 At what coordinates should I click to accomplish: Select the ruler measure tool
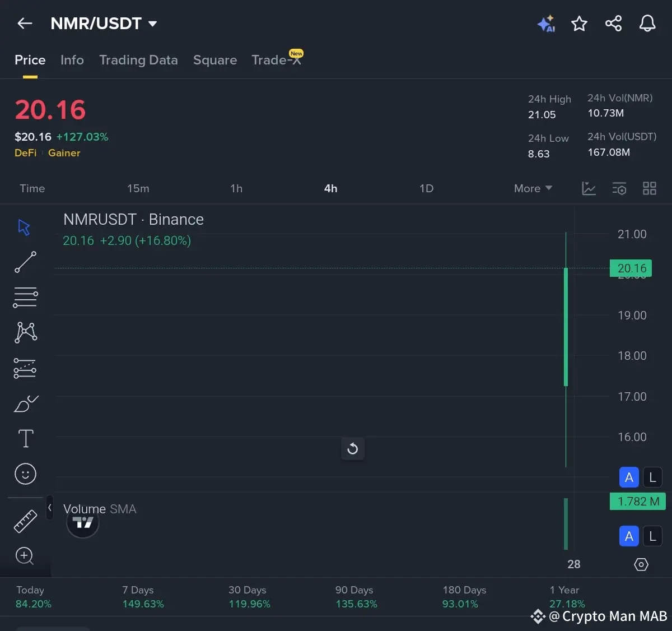click(25, 521)
